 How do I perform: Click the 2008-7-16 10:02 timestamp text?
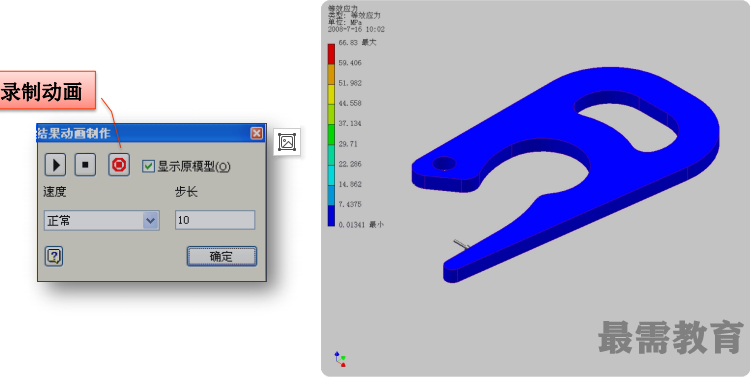(x=356, y=29)
